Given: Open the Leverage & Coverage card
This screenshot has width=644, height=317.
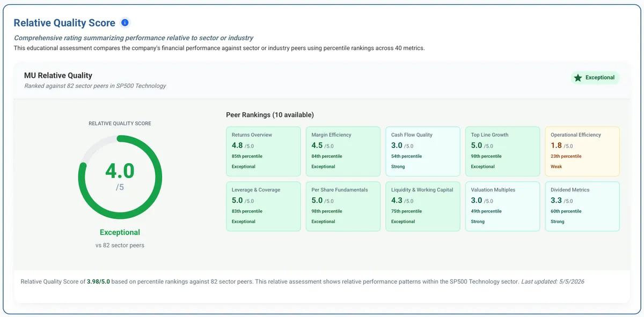Looking at the screenshot, I should click(x=264, y=207).
